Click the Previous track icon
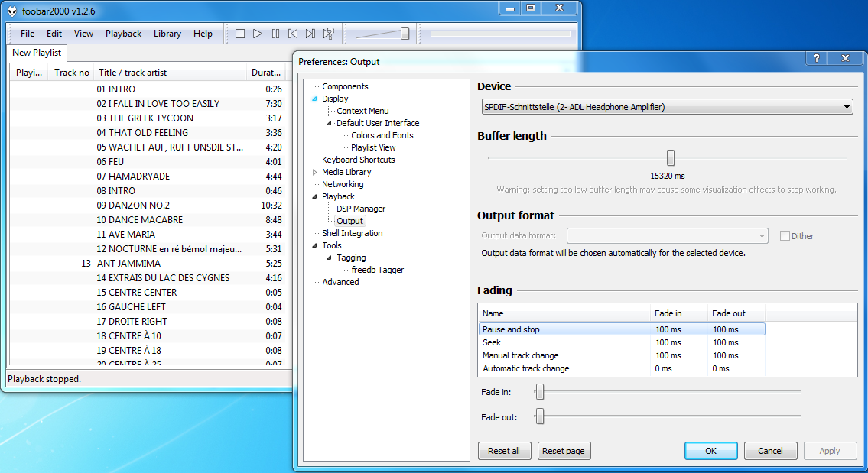The height and width of the screenshot is (473, 868). (x=293, y=34)
